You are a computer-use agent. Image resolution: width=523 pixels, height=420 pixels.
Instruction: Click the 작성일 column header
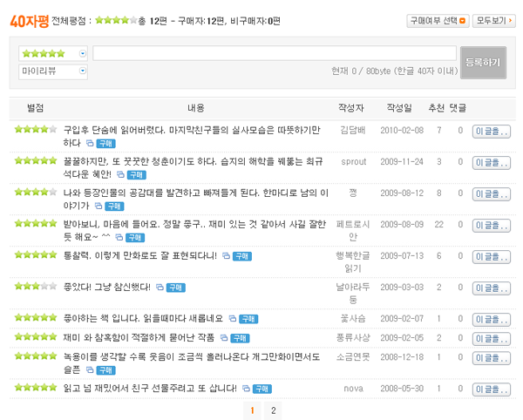point(399,108)
